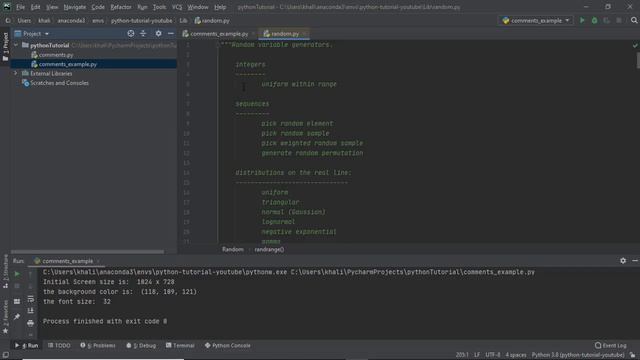
Task: Expand External Libraries node
Action: click(16, 73)
